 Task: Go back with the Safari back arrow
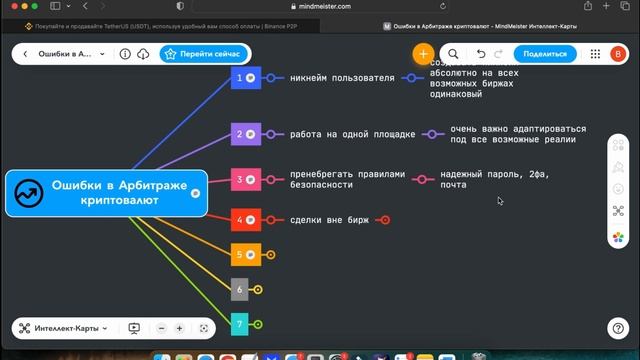click(x=85, y=6)
